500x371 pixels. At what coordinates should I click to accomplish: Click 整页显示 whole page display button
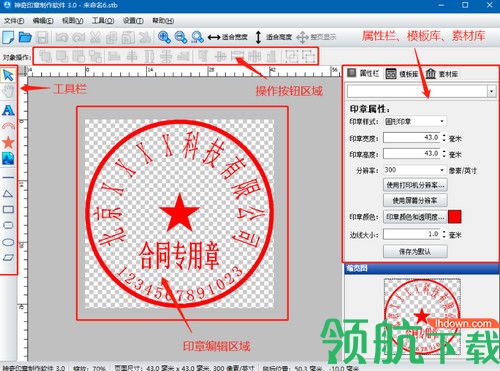316,37
